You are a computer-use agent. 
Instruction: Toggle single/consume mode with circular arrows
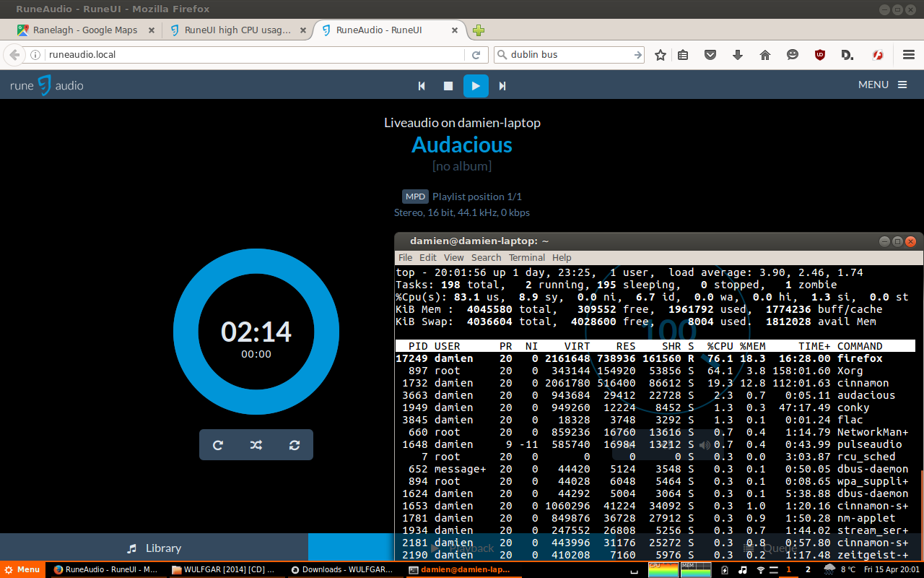(x=295, y=445)
